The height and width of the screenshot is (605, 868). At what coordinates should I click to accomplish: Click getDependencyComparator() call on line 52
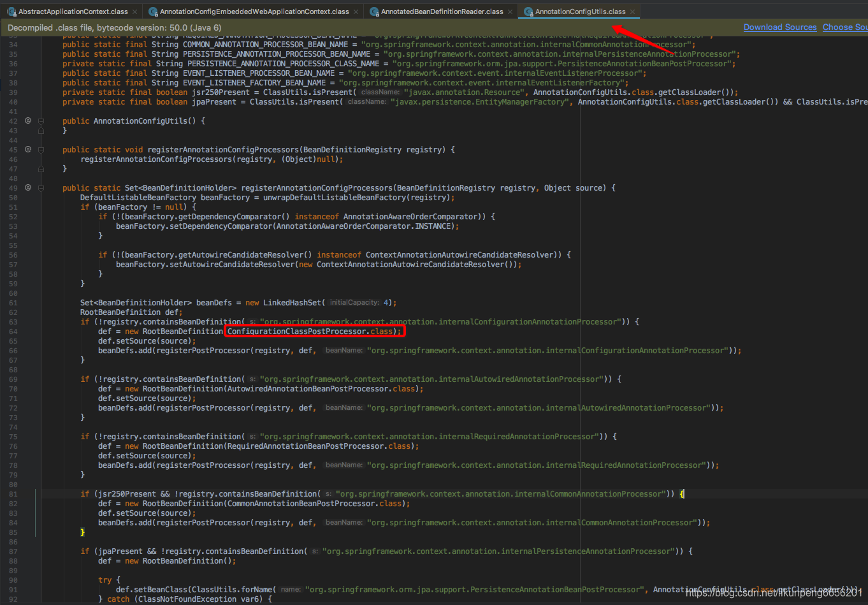(x=237, y=217)
